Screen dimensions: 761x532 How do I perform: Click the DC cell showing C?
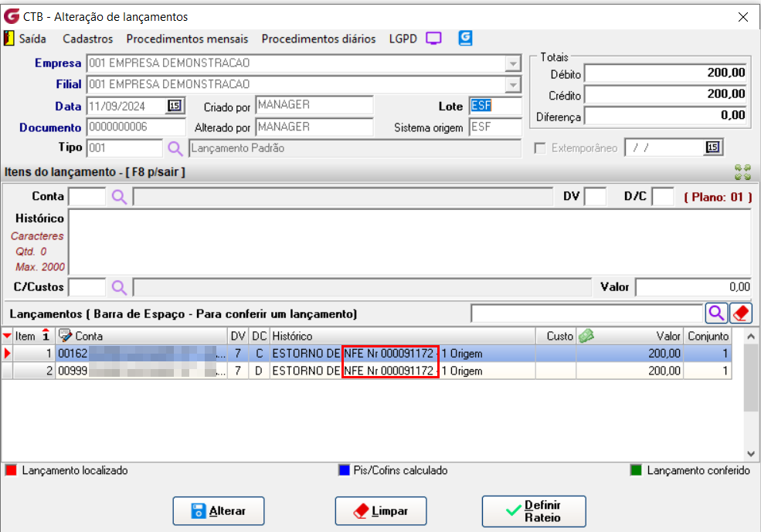pyautogui.click(x=259, y=353)
